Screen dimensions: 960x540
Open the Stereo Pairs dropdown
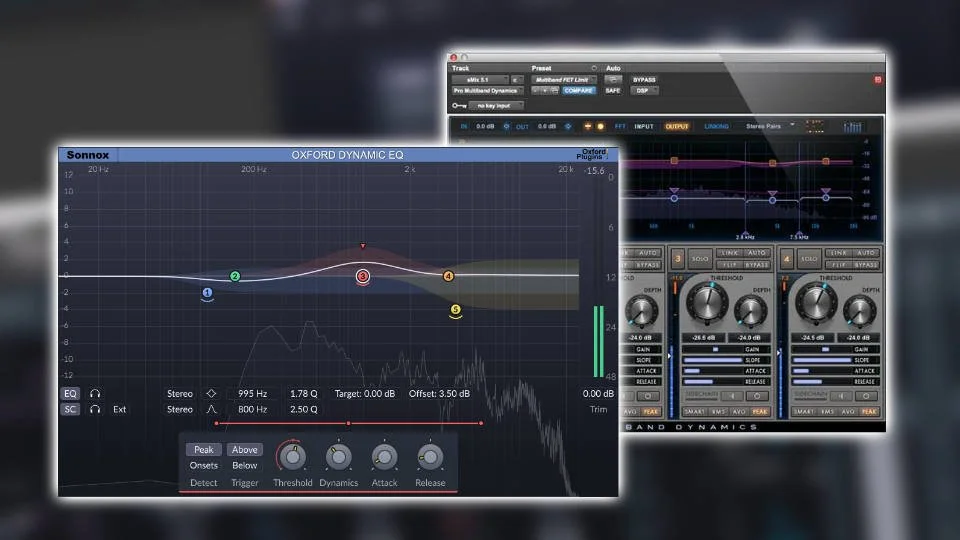770,126
